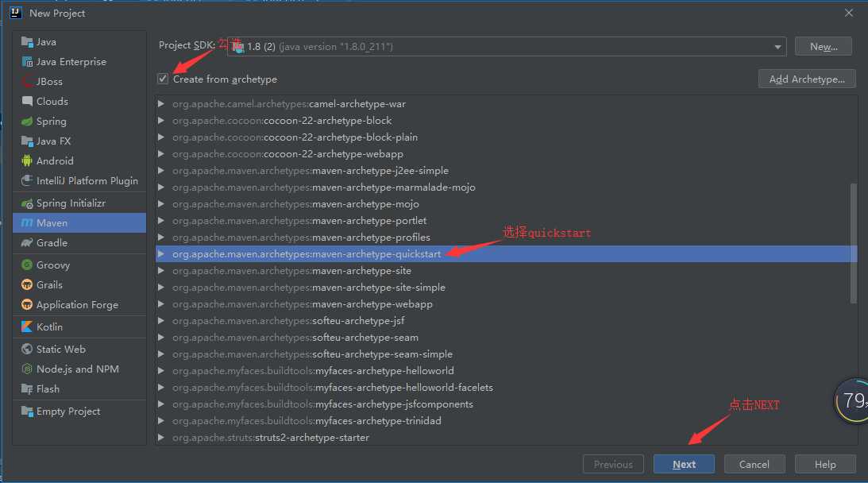
Task: Select Kotlin project type label
Action: point(49,327)
